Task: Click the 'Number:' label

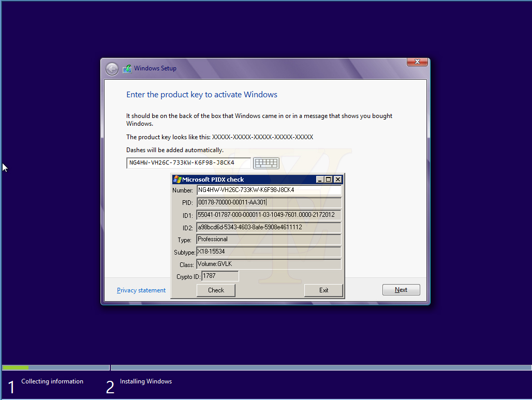Action: [x=183, y=190]
